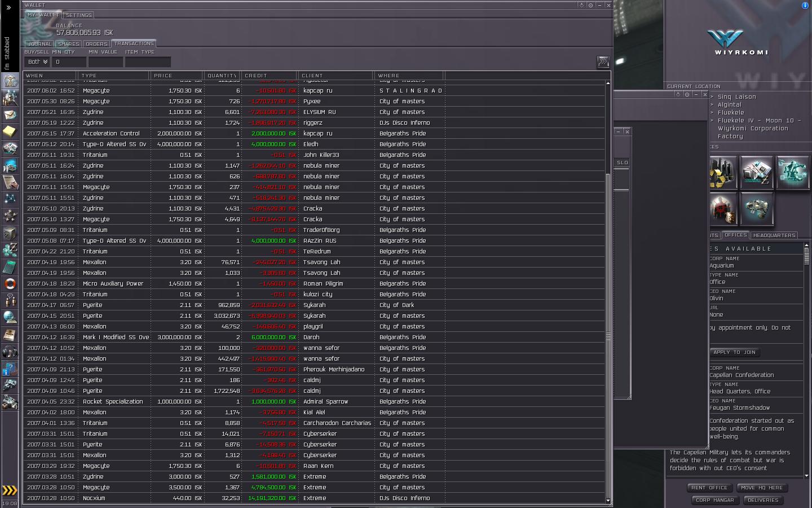Viewport: 812px width, 508px height.
Task: Open the Settings tab in Wallet
Action: [78, 15]
